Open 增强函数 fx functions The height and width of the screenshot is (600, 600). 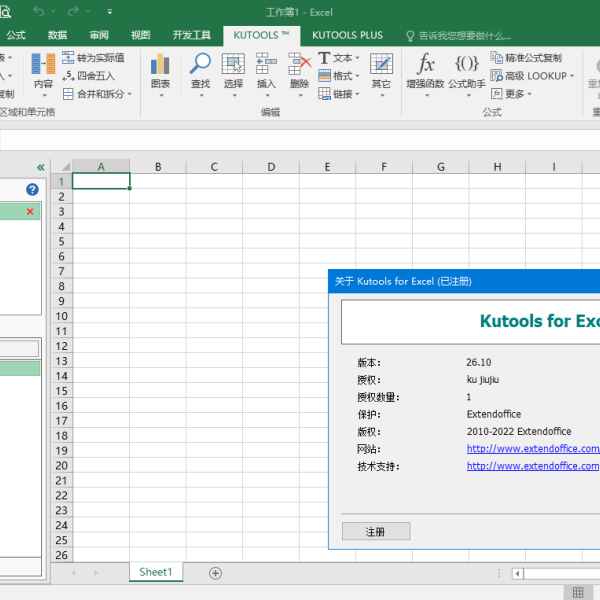click(x=426, y=75)
